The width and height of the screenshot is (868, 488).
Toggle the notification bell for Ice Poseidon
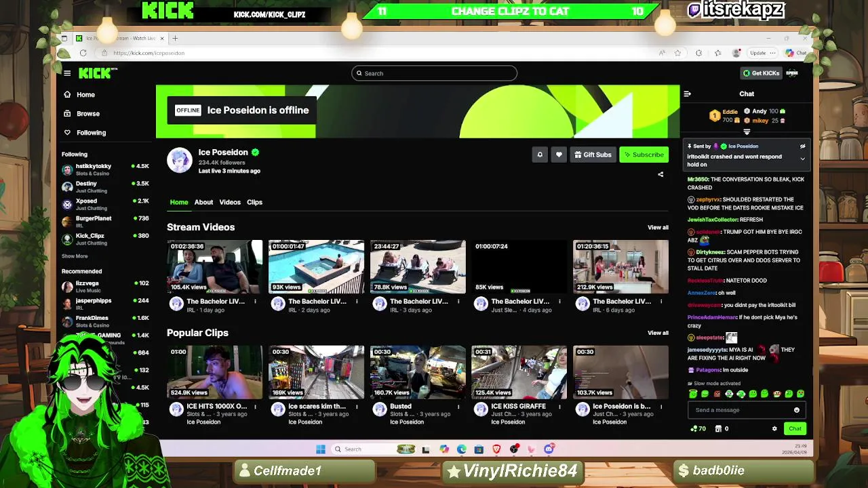click(540, 155)
